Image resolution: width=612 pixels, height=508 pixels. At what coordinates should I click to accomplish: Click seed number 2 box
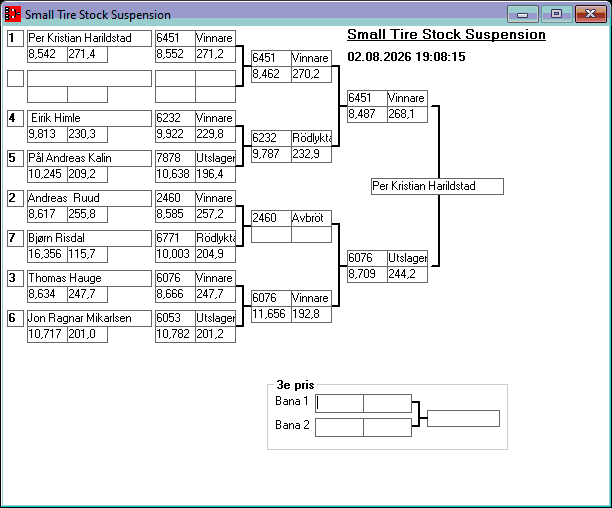pyautogui.click(x=16, y=198)
